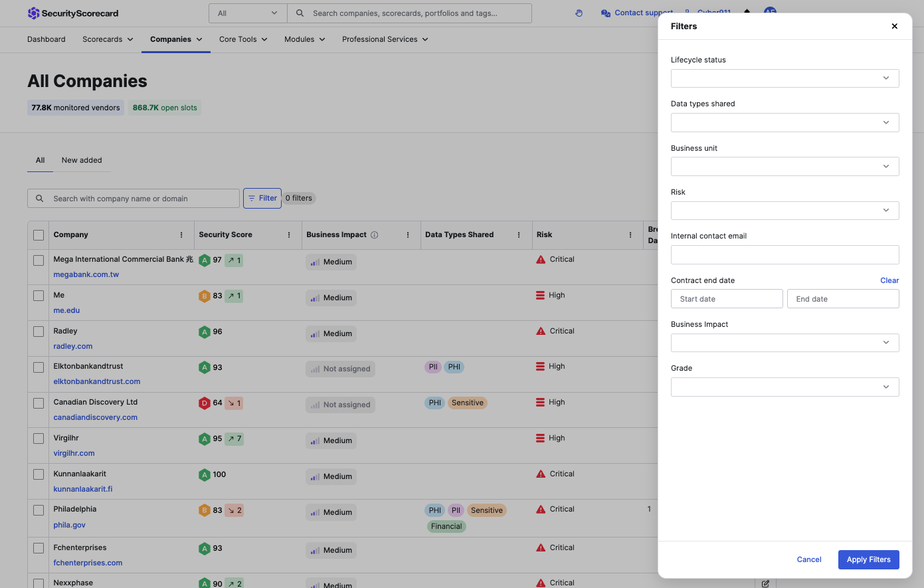The image size is (924, 588).
Task: Cancel the Filters panel
Action: click(x=809, y=559)
